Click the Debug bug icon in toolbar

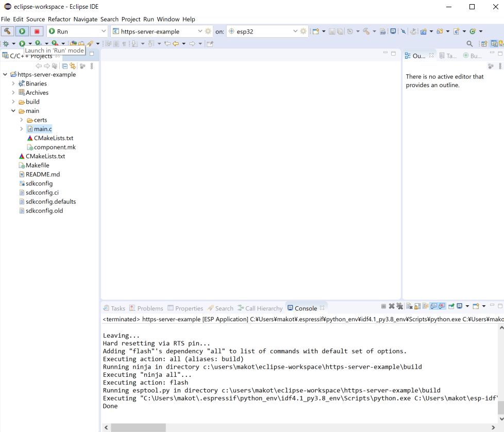point(6,44)
